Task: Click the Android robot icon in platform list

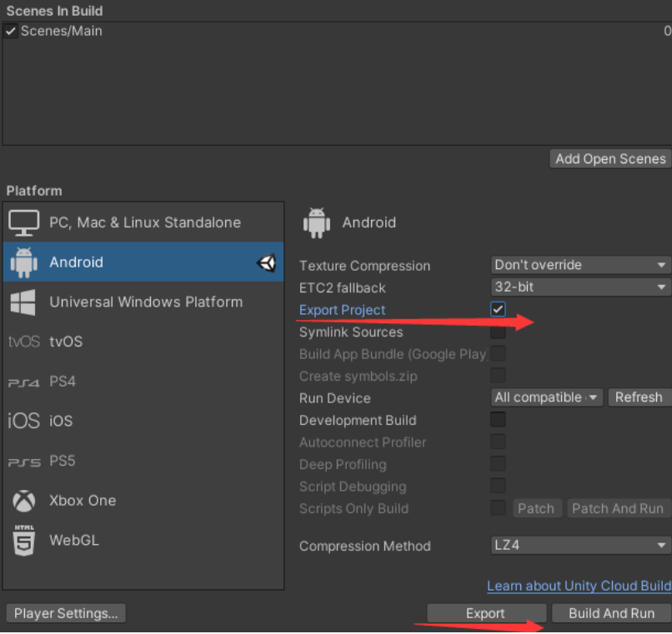Action: tap(23, 262)
